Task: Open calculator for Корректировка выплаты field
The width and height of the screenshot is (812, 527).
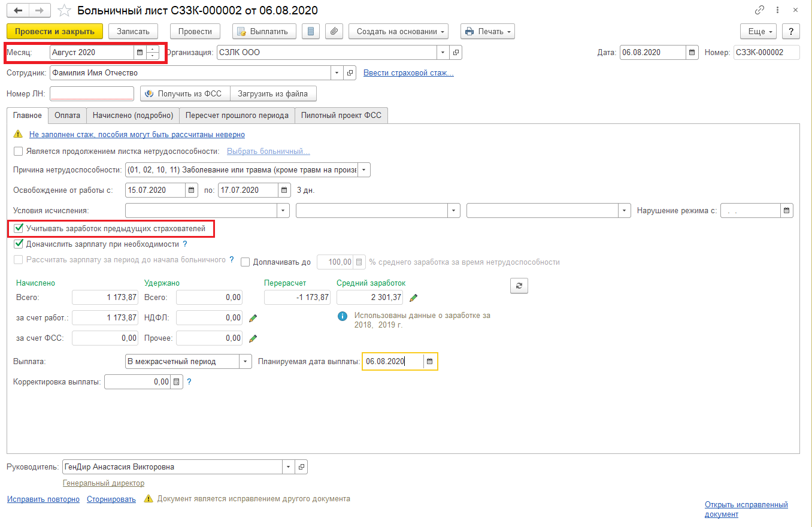Action: [x=176, y=381]
